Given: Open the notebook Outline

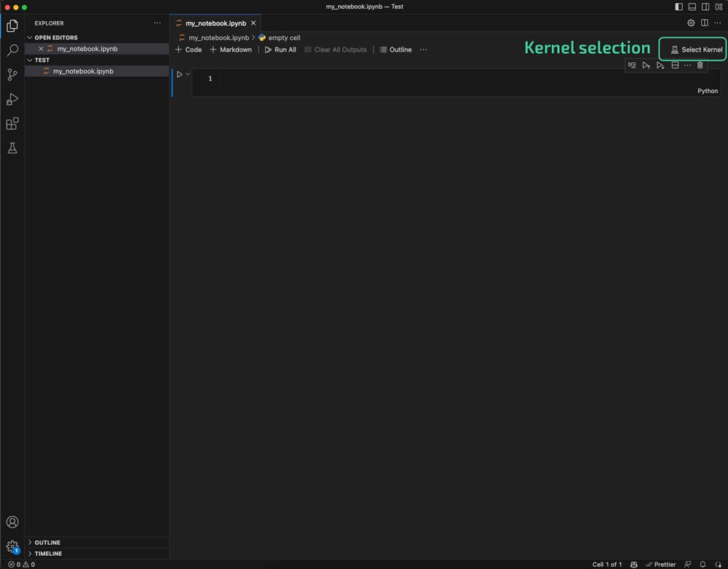Looking at the screenshot, I should [395, 49].
